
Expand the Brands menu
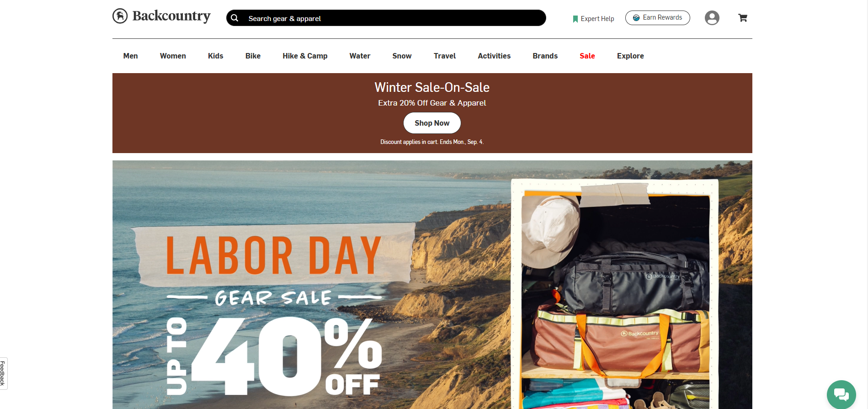pyautogui.click(x=545, y=56)
